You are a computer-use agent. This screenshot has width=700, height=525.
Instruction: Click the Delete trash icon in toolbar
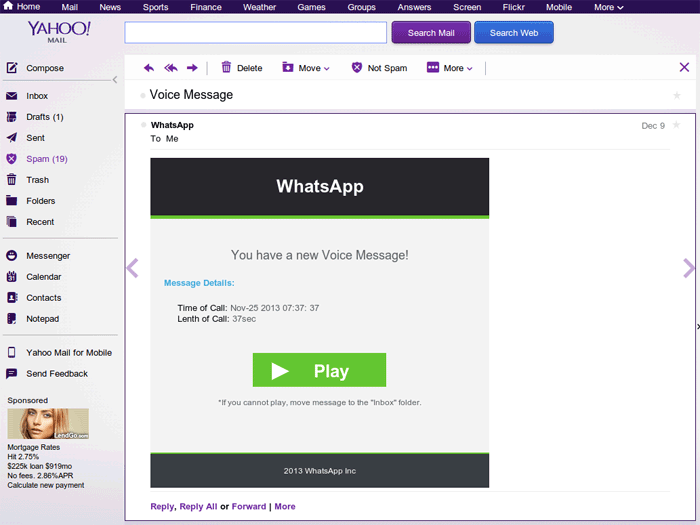click(x=226, y=67)
